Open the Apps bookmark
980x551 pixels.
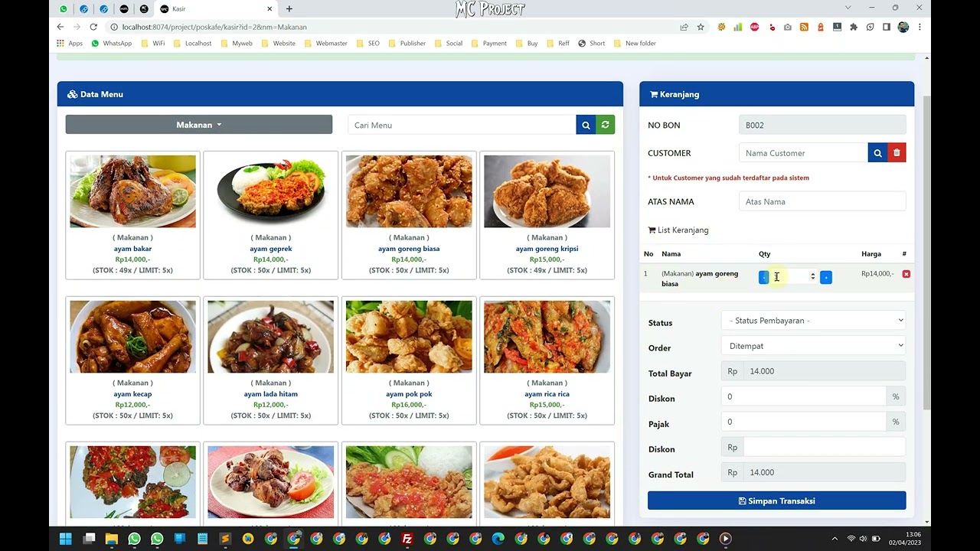click(x=70, y=44)
